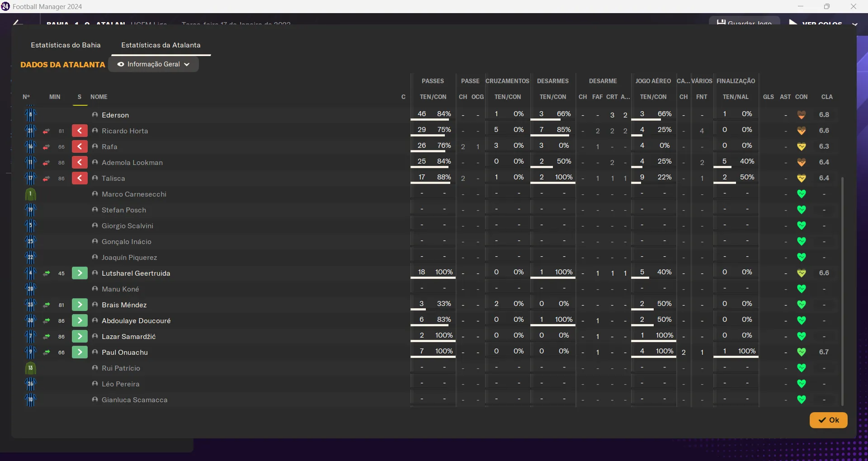Screen dimensions: 868x461
Task: Sort by Nº column header
Action: tap(26, 97)
